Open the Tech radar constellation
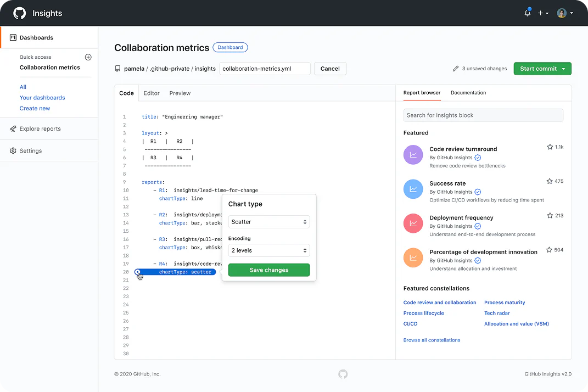Screen dimensions: 588x392 [x=497, y=313]
